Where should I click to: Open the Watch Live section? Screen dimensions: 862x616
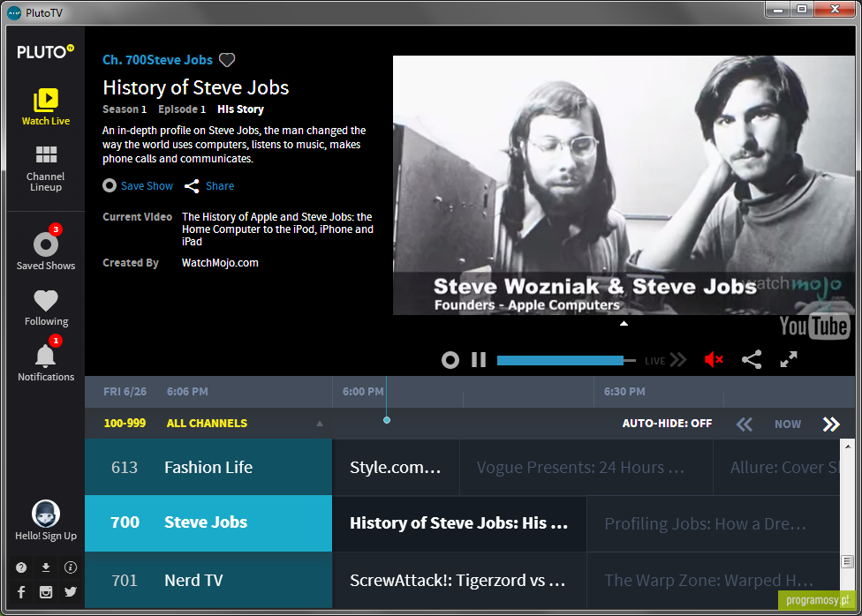[46, 107]
